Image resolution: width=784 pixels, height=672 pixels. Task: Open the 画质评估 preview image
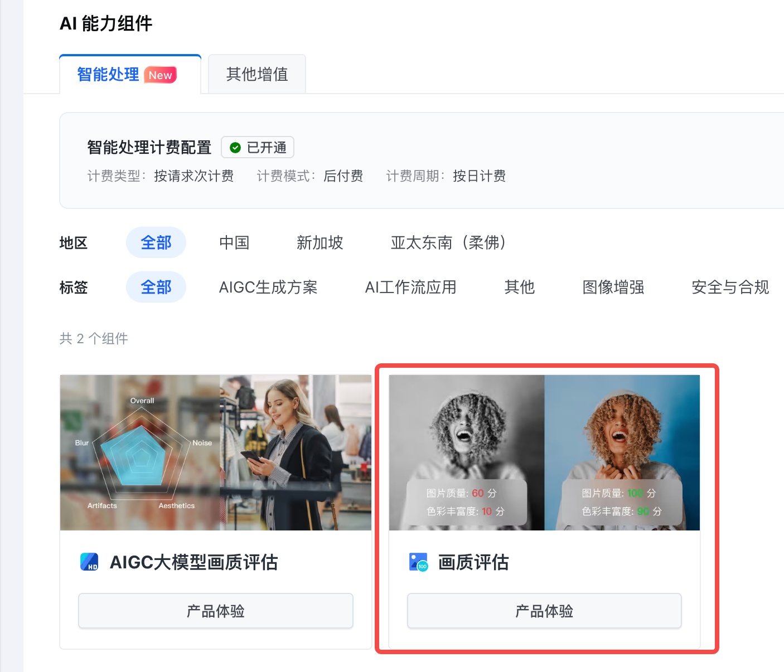click(x=544, y=452)
